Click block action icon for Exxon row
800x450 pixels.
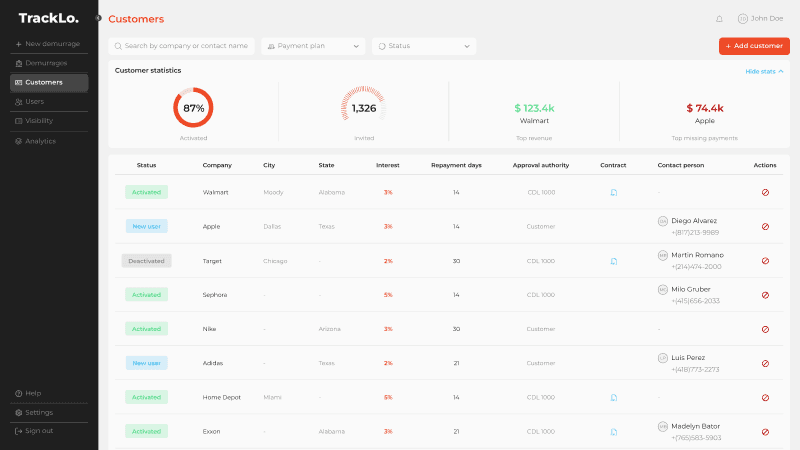765,432
